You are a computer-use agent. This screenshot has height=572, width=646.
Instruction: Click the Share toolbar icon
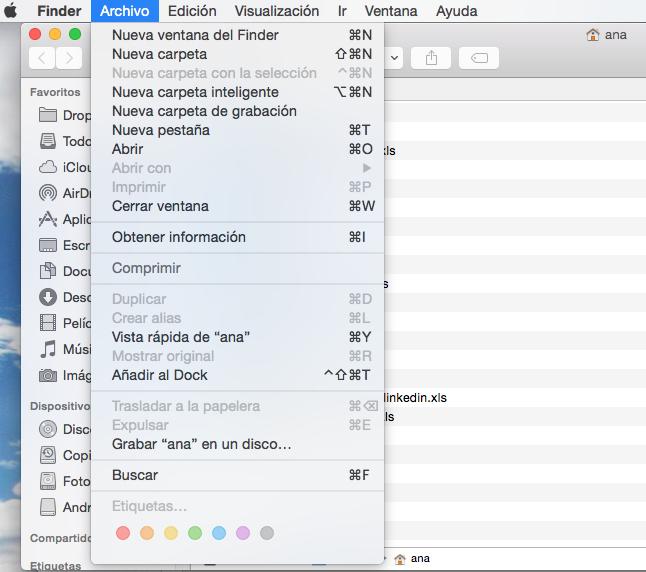[431, 58]
